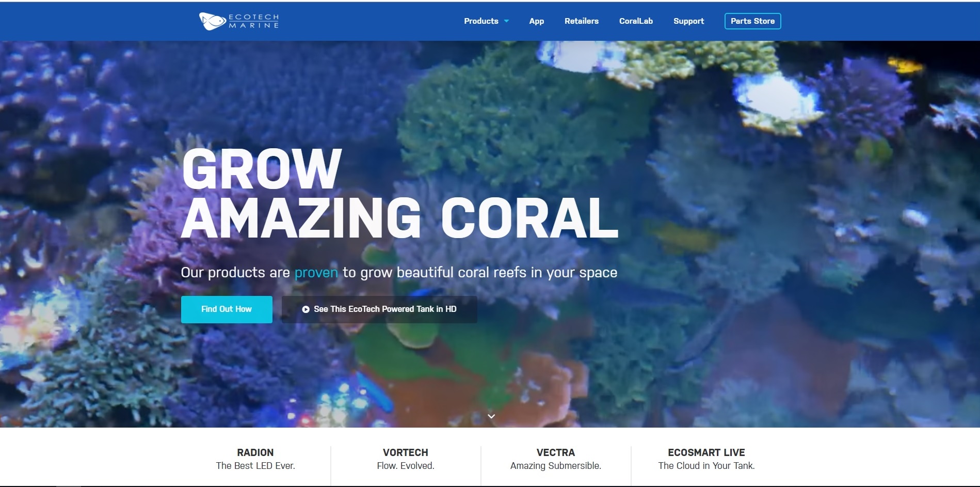Click the outlined Parts Store button
The image size is (980, 487).
[752, 21]
